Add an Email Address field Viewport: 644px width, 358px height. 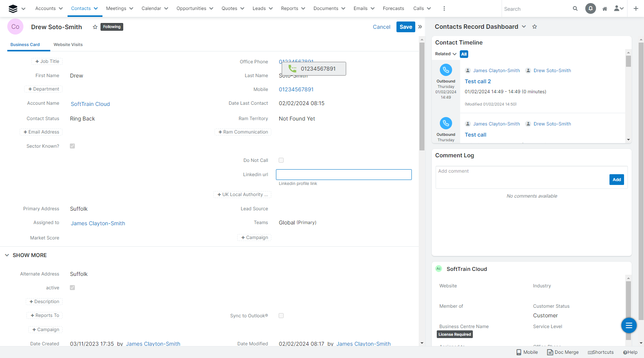[41, 132]
